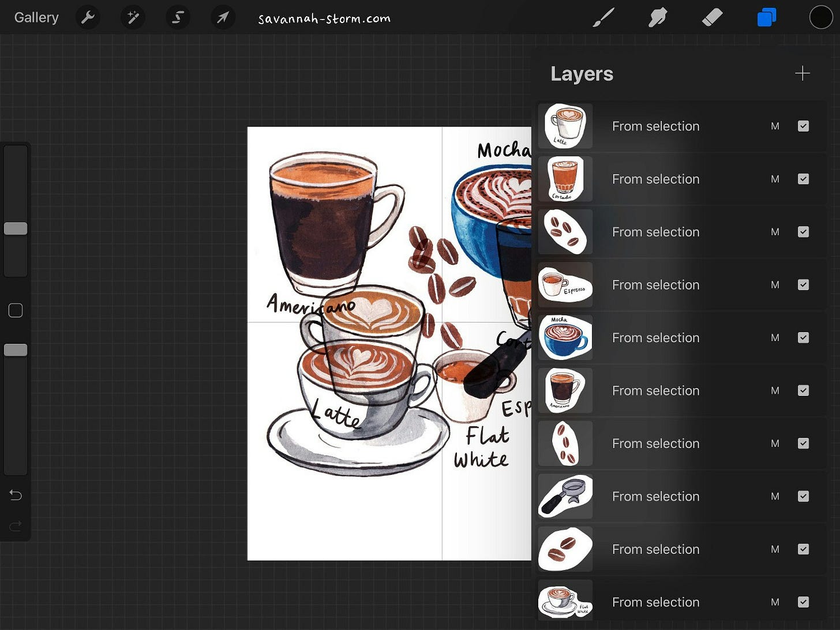The image size is (840, 630).
Task: Pick the Brush tool
Action: click(x=603, y=17)
